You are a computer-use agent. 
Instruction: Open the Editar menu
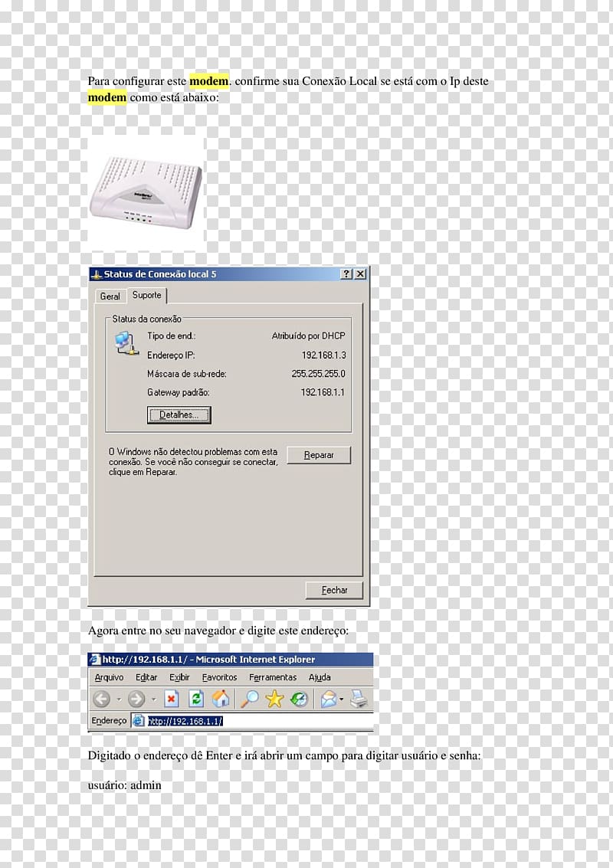pyautogui.click(x=146, y=677)
